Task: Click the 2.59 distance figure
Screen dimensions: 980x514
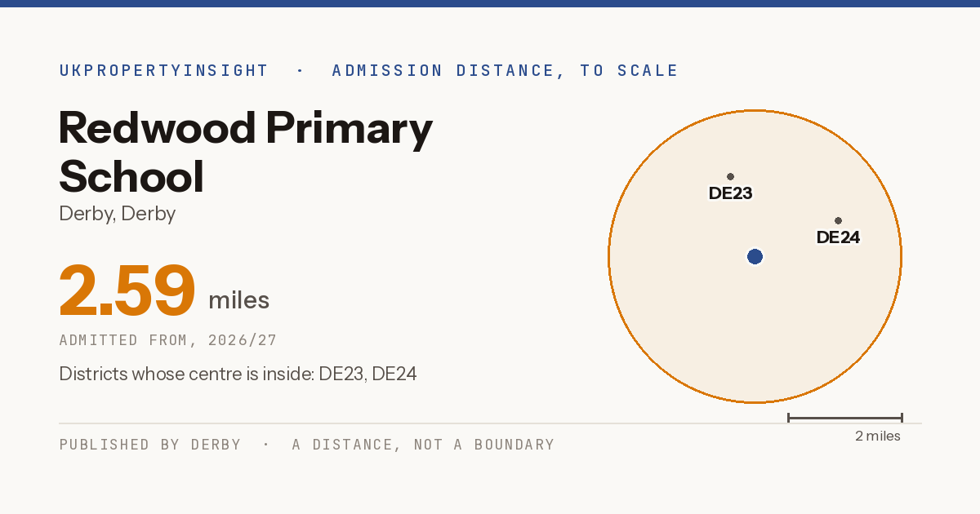Action: click(x=127, y=291)
